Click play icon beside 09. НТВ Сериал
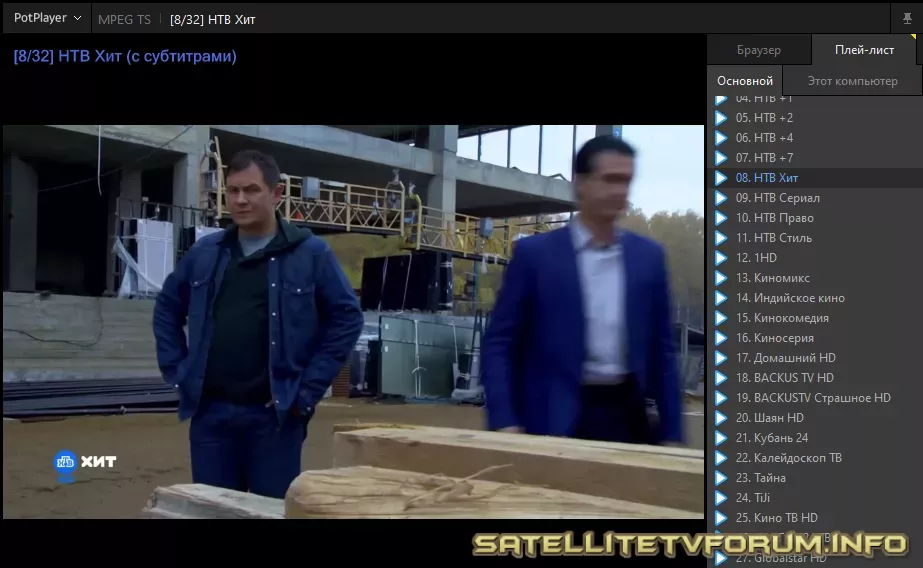This screenshot has width=923, height=568. (x=721, y=198)
